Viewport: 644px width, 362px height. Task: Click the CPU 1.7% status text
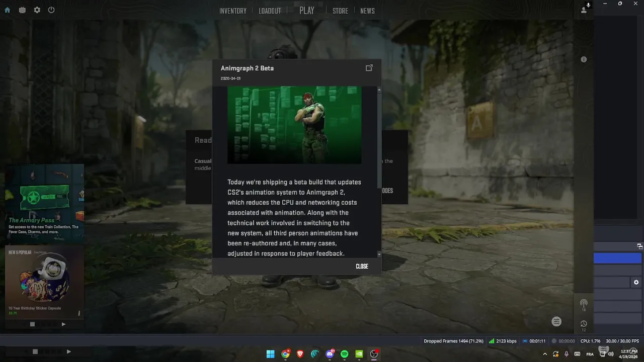tap(590, 341)
